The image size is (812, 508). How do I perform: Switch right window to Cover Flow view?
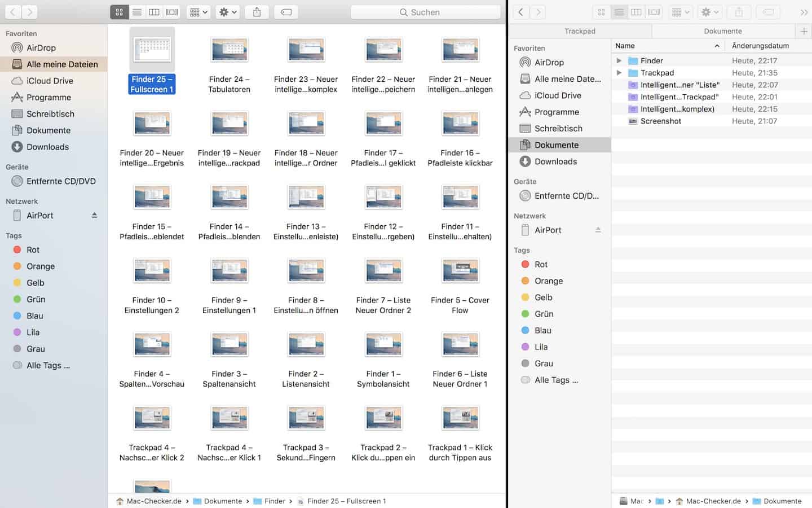coord(654,12)
